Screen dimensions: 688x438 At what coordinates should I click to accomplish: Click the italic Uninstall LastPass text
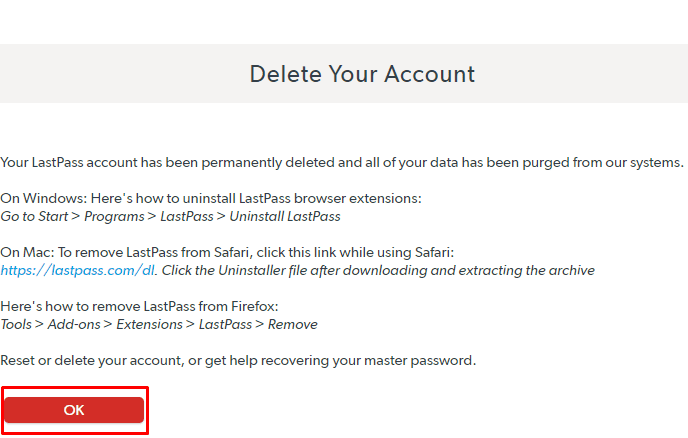[x=285, y=216]
